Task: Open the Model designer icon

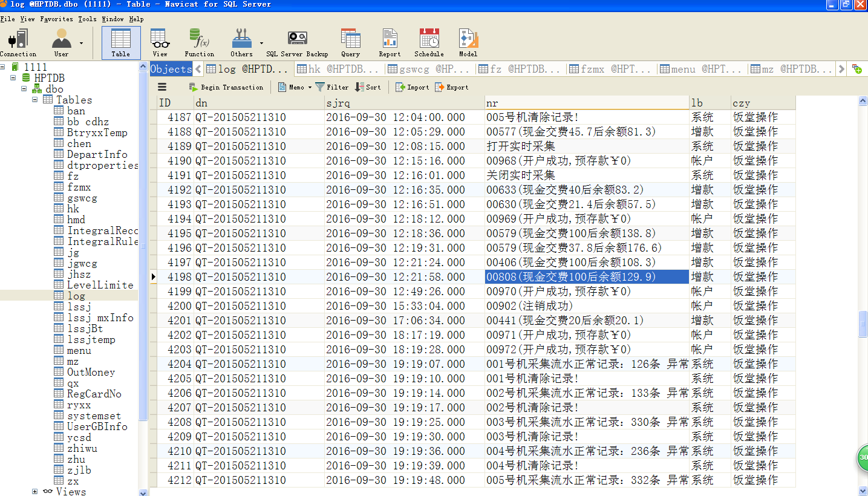Action: tap(468, 42)
